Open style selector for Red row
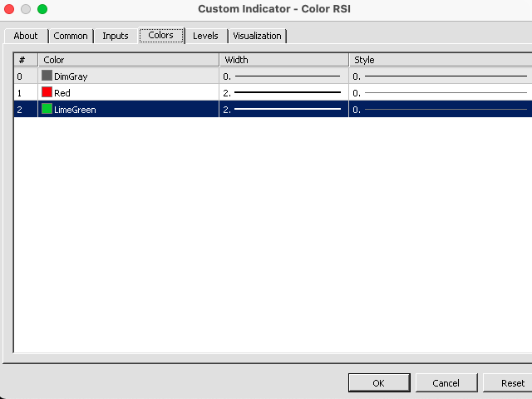Image resolution: width=532 pixels, height=399 pixels. (x=441, y=92)
